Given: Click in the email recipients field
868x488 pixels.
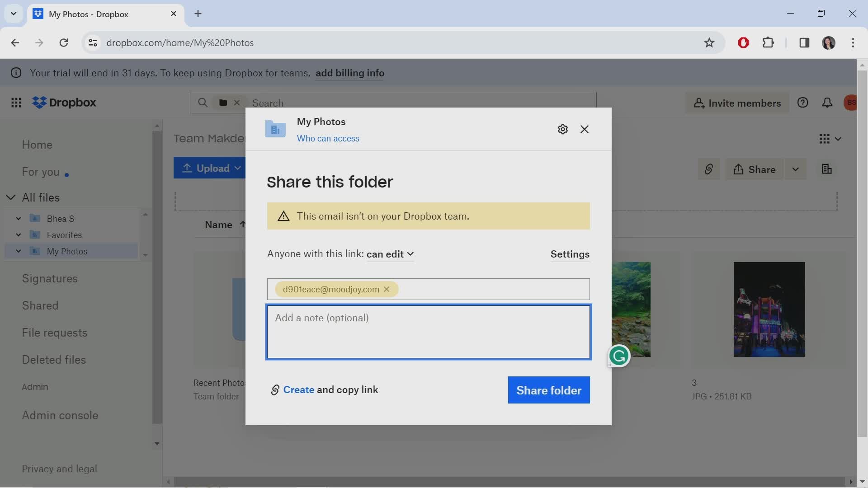Looking at the screenshot, I should point(428,289).
